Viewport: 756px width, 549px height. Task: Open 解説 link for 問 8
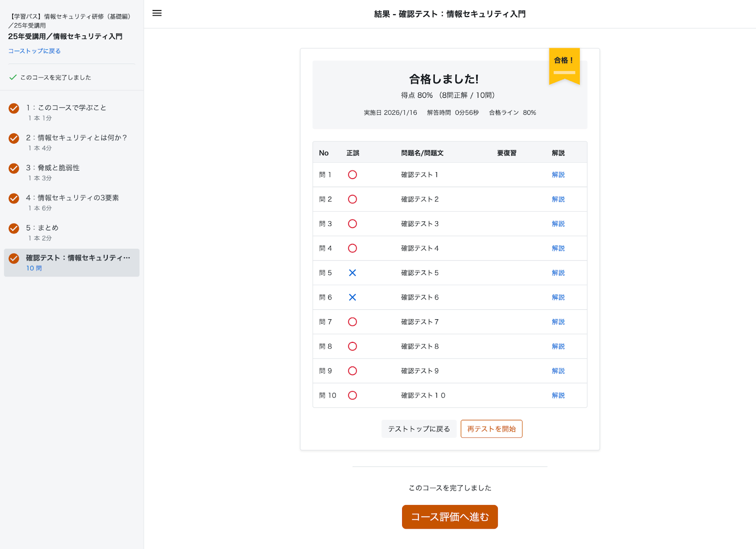(x=558, y=347)
